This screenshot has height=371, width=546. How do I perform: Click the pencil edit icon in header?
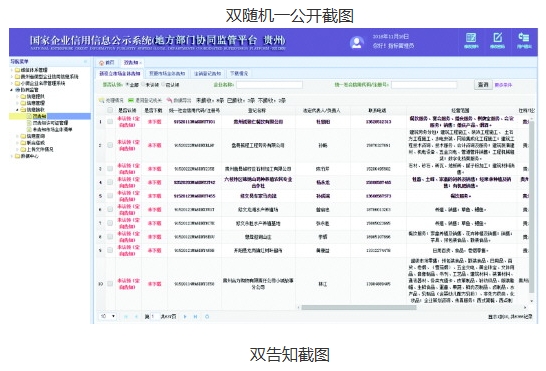pos(497,40)
